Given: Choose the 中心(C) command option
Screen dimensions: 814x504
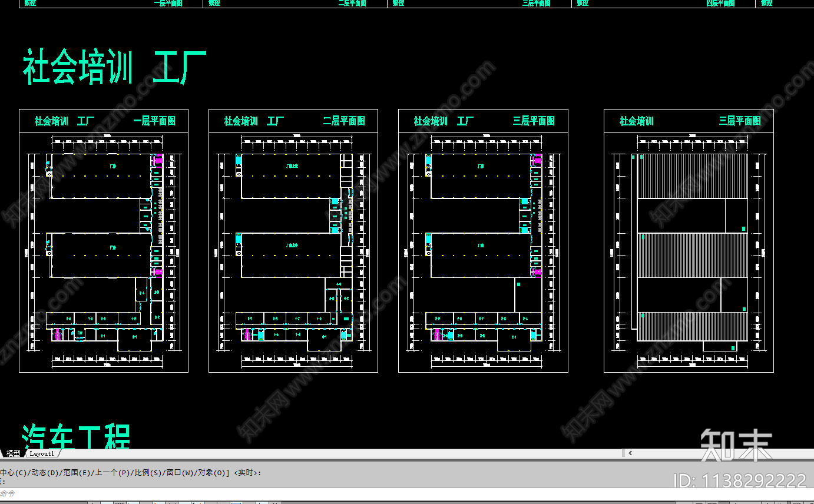Looking at the screenshot, I should tap(13, 473).
